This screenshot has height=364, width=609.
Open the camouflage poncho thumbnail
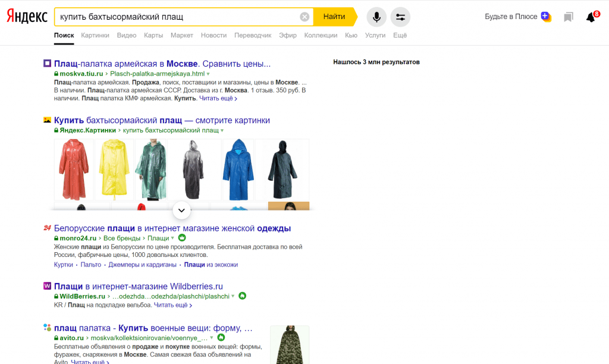coord(290,345)
